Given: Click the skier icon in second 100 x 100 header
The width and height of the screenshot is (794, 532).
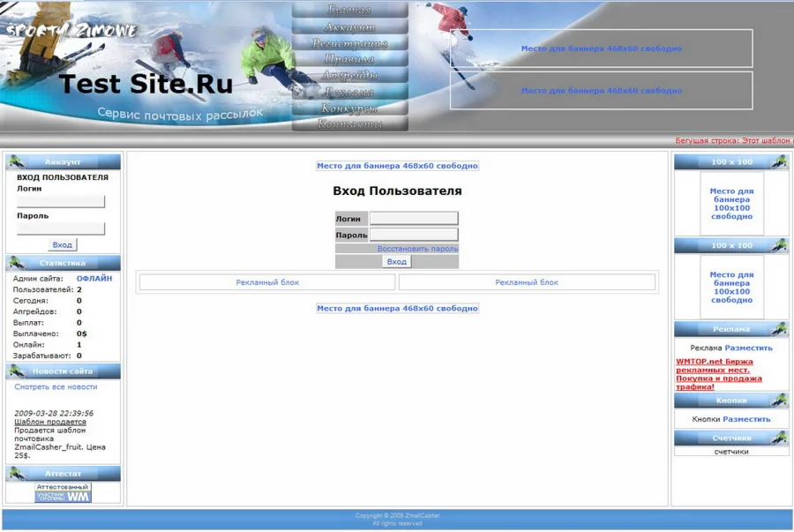Looking at the screenshot, I should [x=779, y=245].
